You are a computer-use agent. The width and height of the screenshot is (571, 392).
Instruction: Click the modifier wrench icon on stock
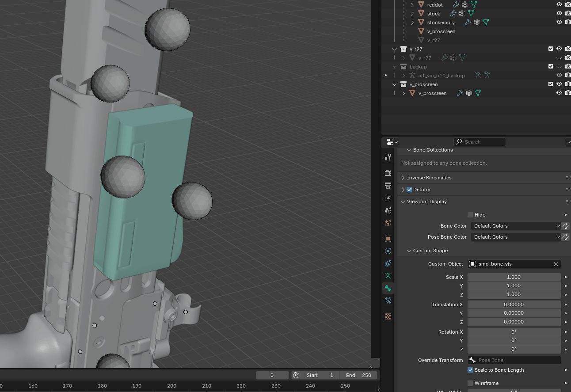click(453, 14)
